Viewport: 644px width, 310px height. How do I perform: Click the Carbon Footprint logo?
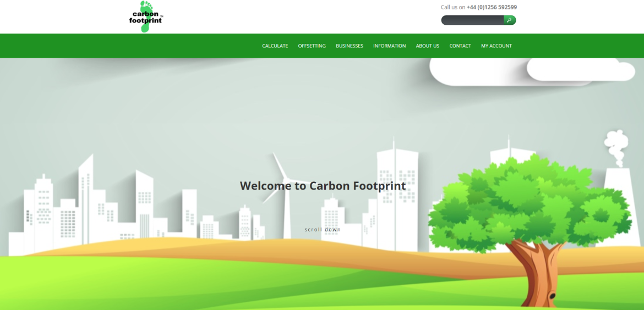point(146,16)
